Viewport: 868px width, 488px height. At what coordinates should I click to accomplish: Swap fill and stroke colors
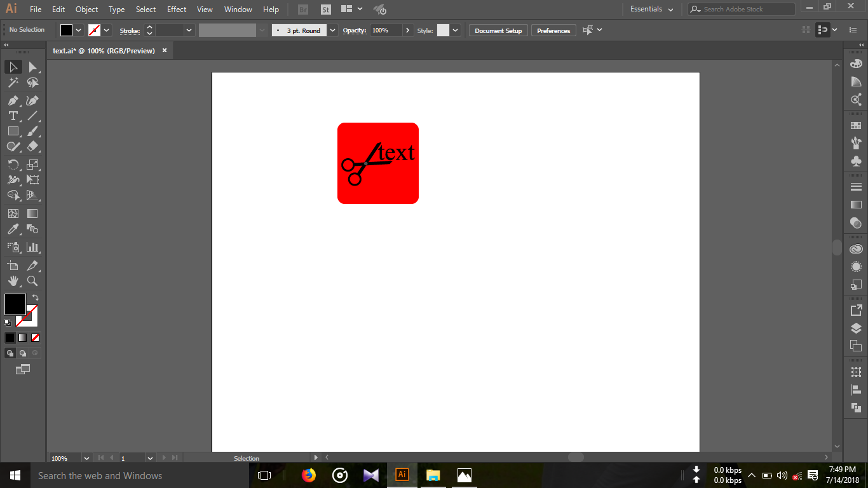click(36, 296)
